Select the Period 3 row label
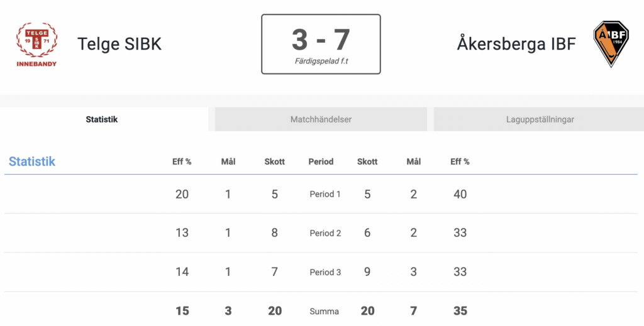The height and width of the screenshot is (326, 644). click(325, 272)
